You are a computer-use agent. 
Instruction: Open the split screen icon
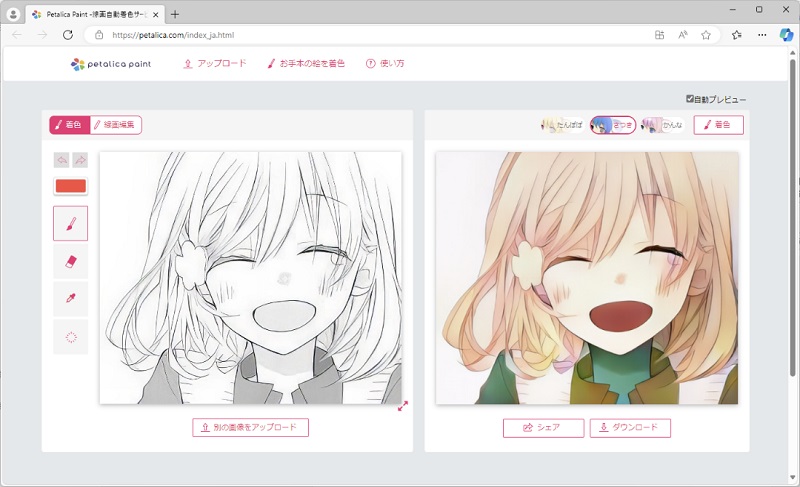click(x=659, y=35)
